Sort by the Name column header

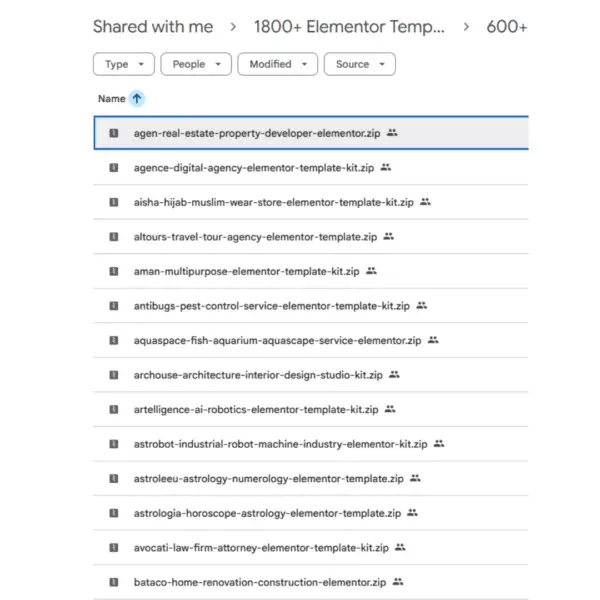(x=112, y=99)
